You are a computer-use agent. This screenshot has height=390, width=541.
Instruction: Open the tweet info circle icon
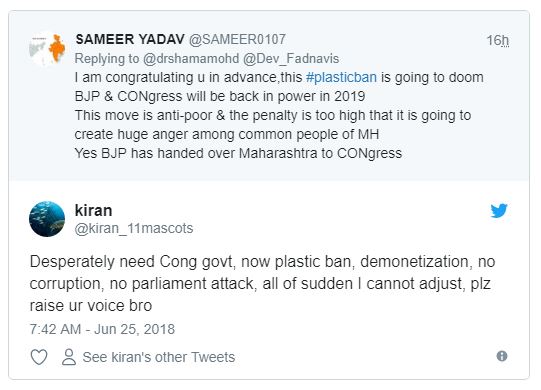[x=502, y=356]
